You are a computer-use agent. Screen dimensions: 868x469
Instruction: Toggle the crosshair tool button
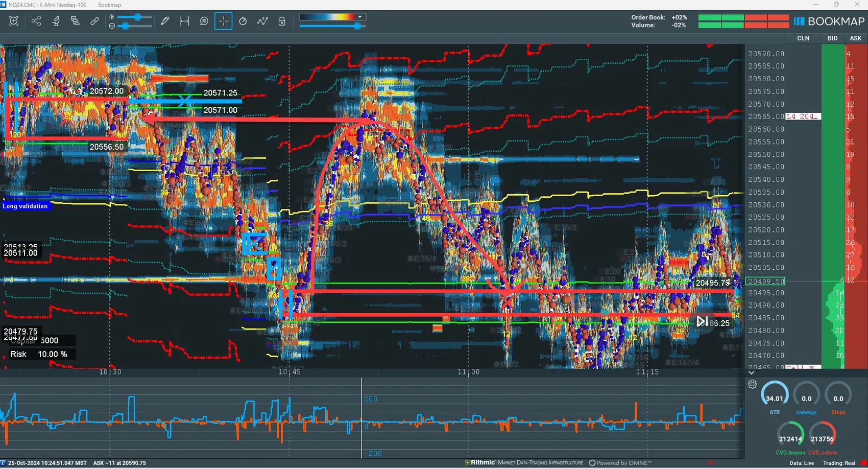[223, 21]
